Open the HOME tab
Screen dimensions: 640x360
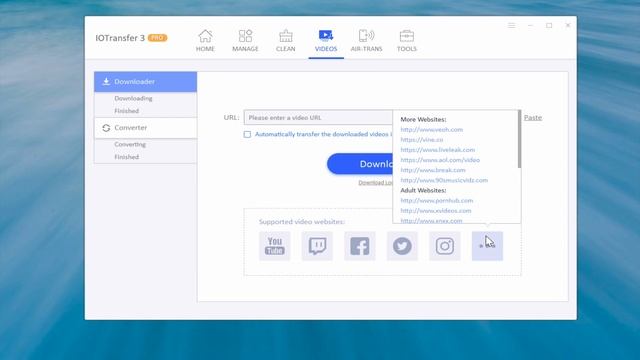point(205,41)
